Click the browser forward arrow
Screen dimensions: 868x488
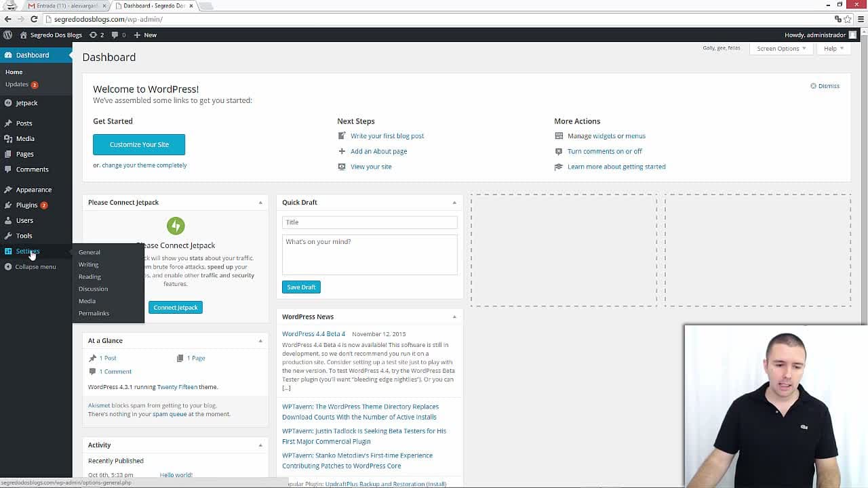point(22,19)
